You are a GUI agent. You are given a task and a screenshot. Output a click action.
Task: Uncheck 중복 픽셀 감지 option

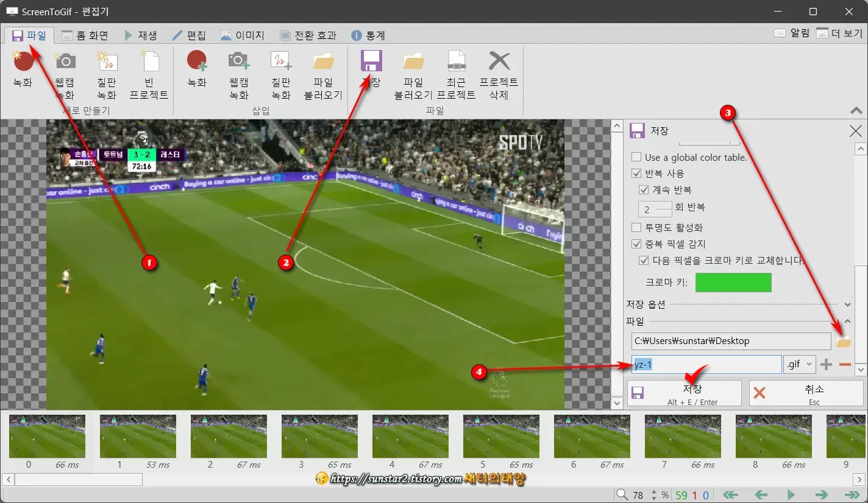(636, 243)
